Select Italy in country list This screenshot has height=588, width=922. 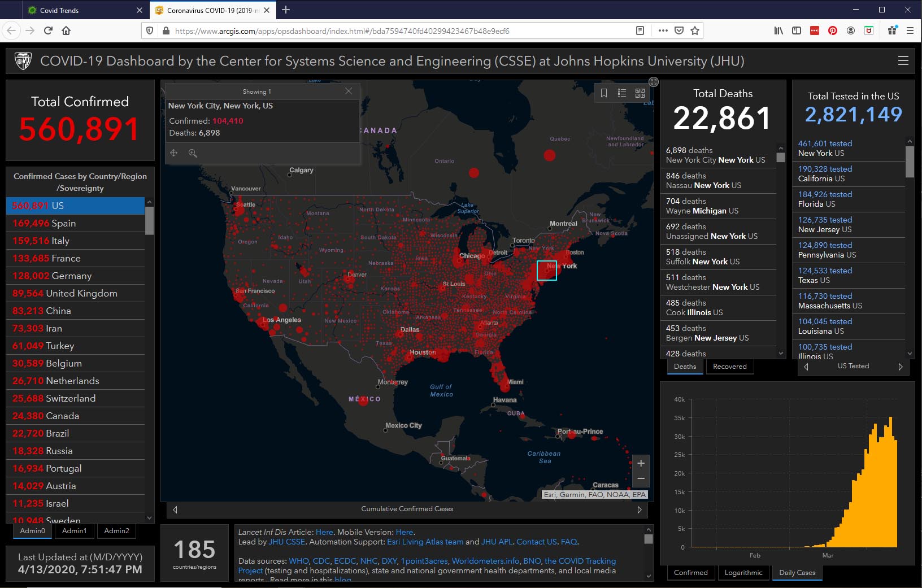point(75,241)
